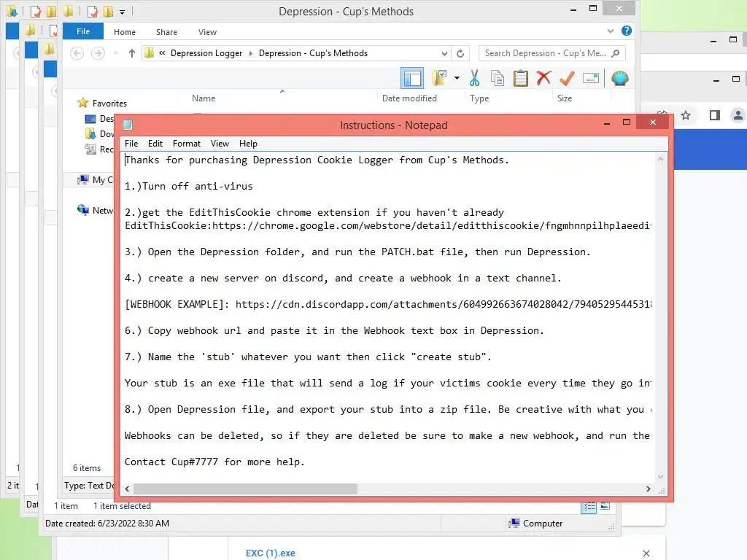Sort by the Size column header
The height and width of the screenshot is (560, 747).
tap(565, 98)
